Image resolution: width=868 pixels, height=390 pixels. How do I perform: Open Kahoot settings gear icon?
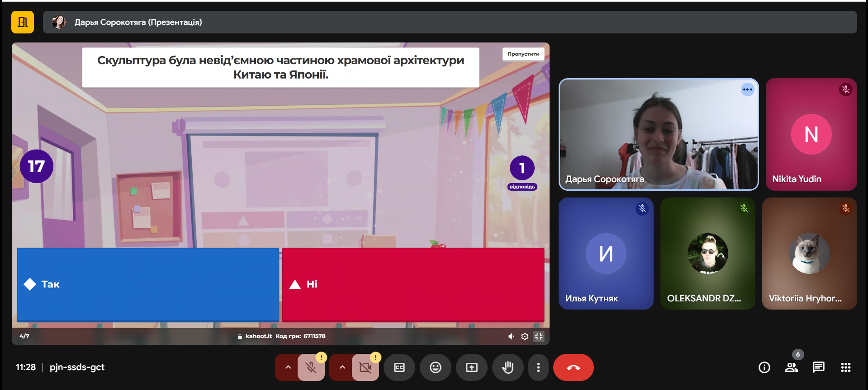(525, 336)
